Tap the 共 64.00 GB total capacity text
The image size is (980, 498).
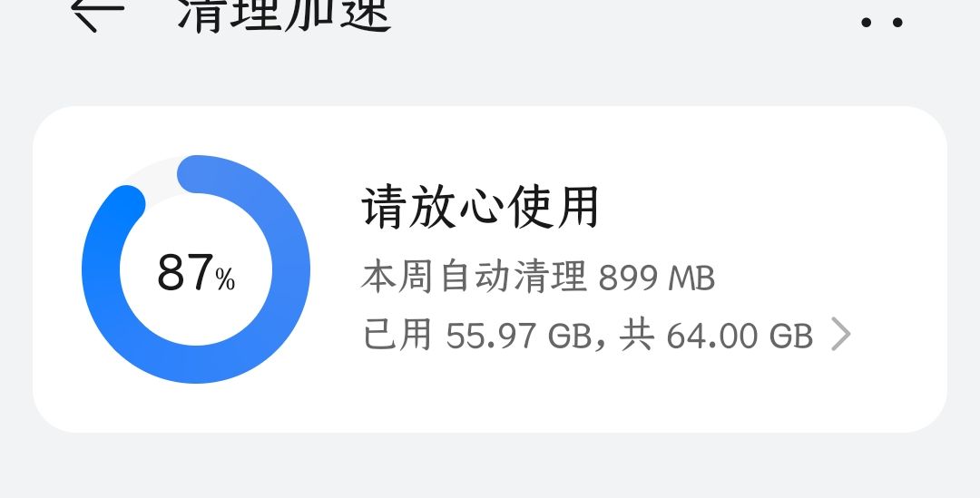(x=716, y=335)
